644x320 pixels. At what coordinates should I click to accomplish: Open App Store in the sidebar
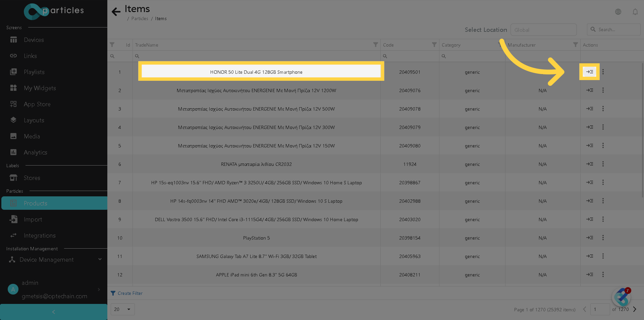(x=37, y=104)
